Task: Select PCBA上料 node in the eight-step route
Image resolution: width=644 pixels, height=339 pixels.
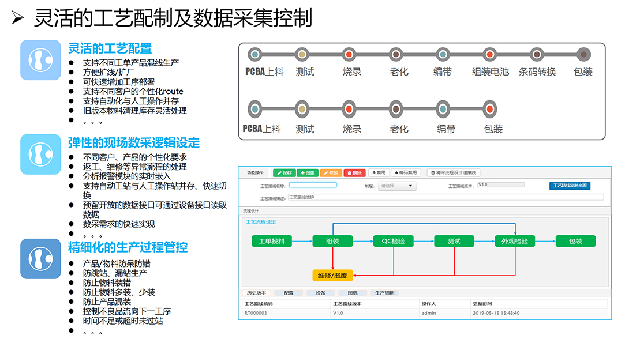Action: click(255, 54)
